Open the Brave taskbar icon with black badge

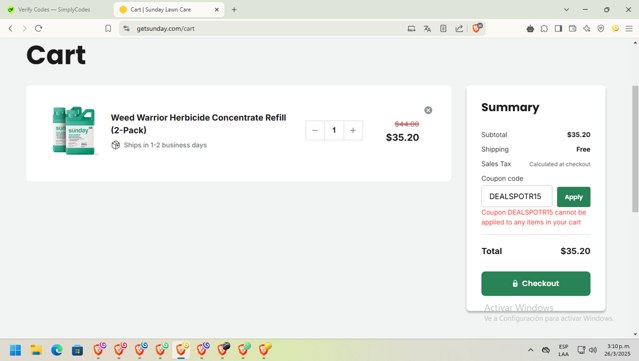(x=223, y=350)
